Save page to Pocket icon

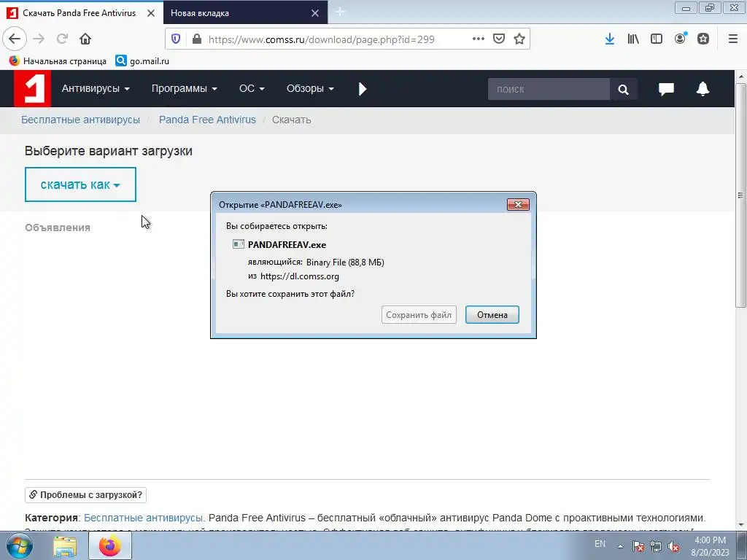[x=499, y=39]
